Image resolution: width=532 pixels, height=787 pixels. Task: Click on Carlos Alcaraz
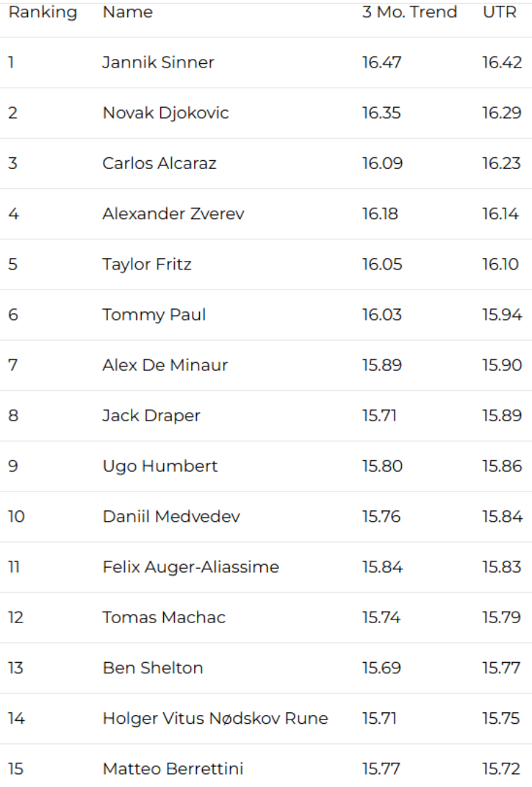pos(159,163)
